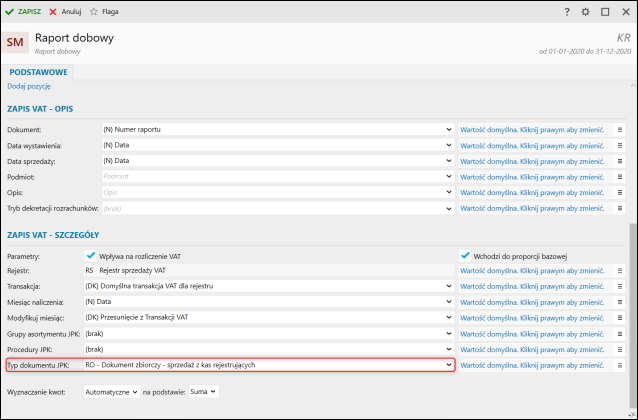Click the Dodaj pozycję link

(x=29, y=87)
